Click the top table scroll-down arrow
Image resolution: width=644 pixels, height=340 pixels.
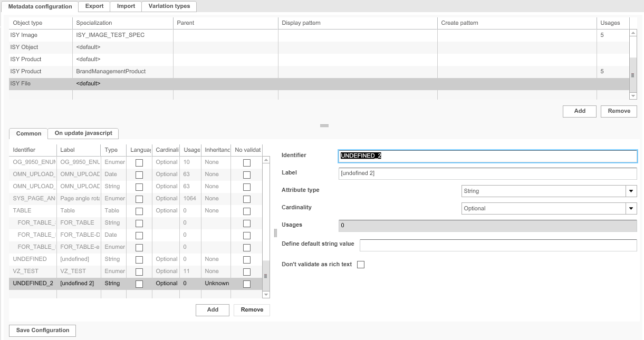pyautogui.click(x=633, y=95)
